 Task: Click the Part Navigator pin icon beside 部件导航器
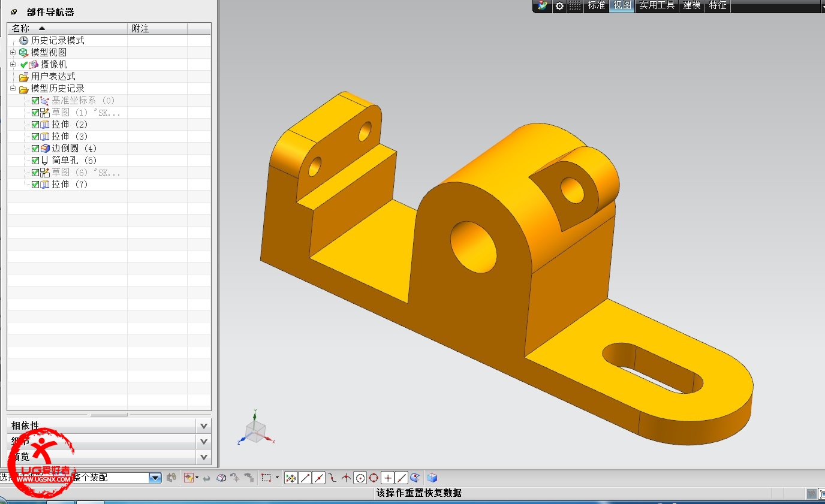pos(14,12)
